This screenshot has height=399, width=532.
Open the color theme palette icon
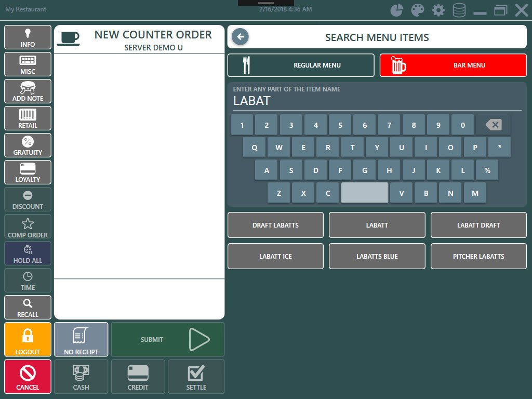click(x=418, y=10)
